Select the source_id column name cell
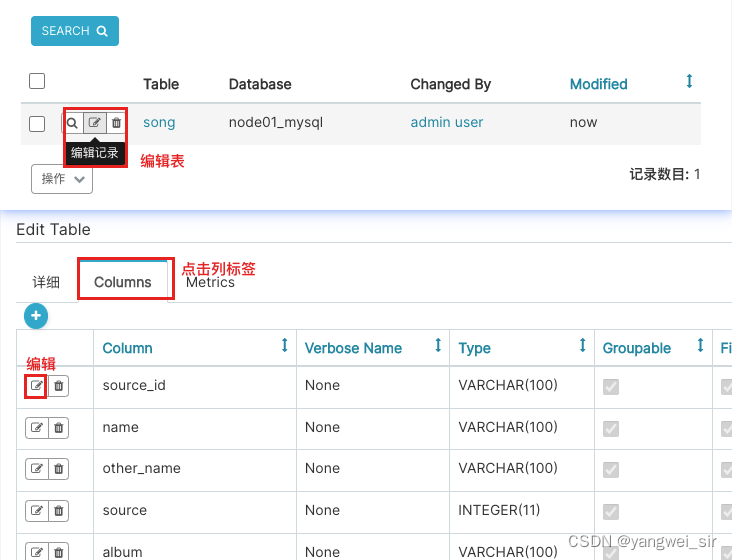This screenshot has height=560, width=732. click(x=134, y=385)
